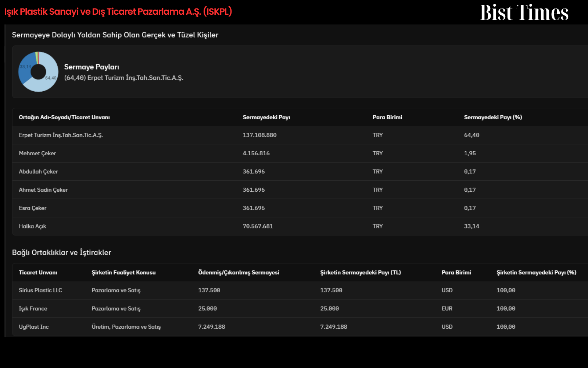Click the Işık Plastik company title

pos(118,12)
